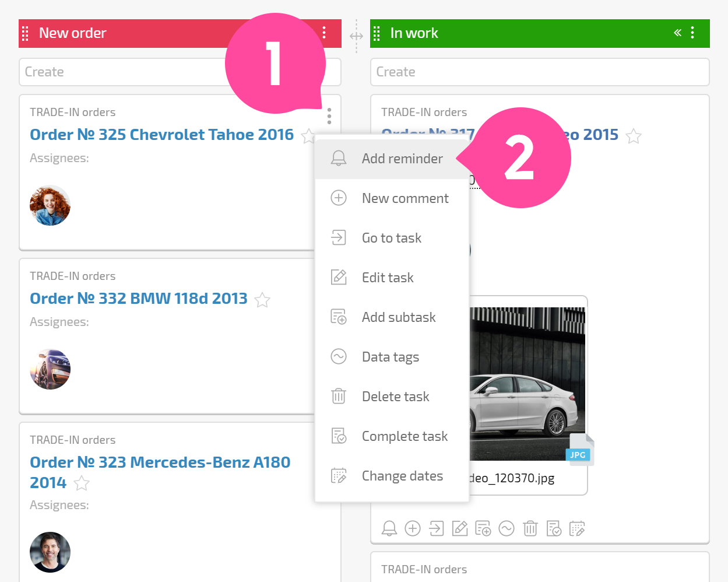Star the Order № 323 Mercedes-Benz A180 task
728x582 pixels.
tap(82, 483)
